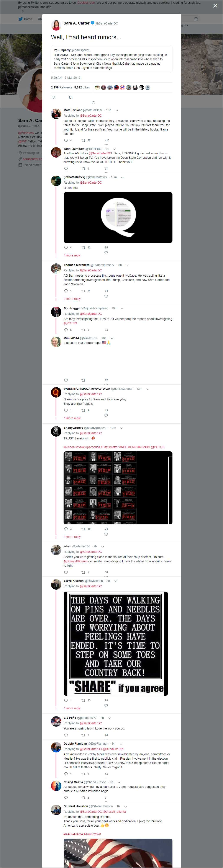Close the tweet overlay with the X

point(215,6)
